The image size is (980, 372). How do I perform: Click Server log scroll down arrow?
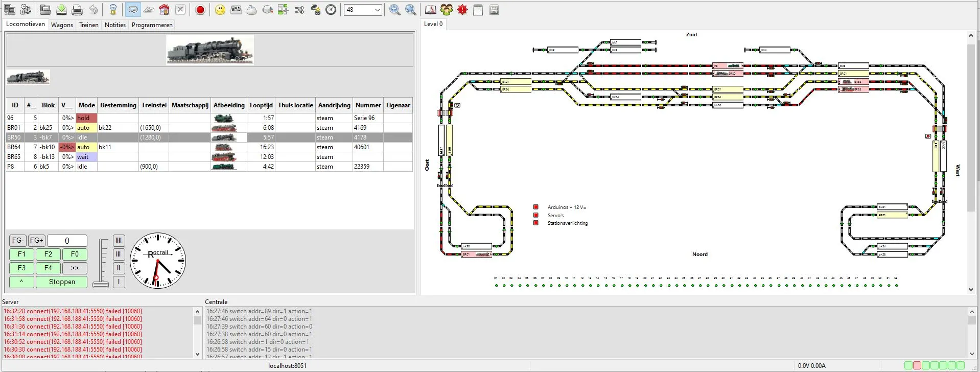pos(197,354)
